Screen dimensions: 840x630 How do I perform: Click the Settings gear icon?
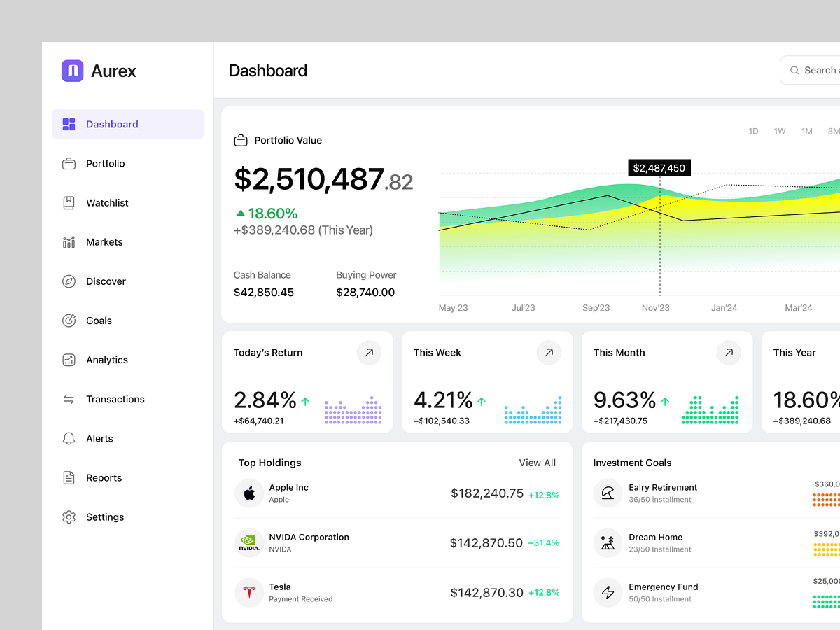[x=69, y=517]
